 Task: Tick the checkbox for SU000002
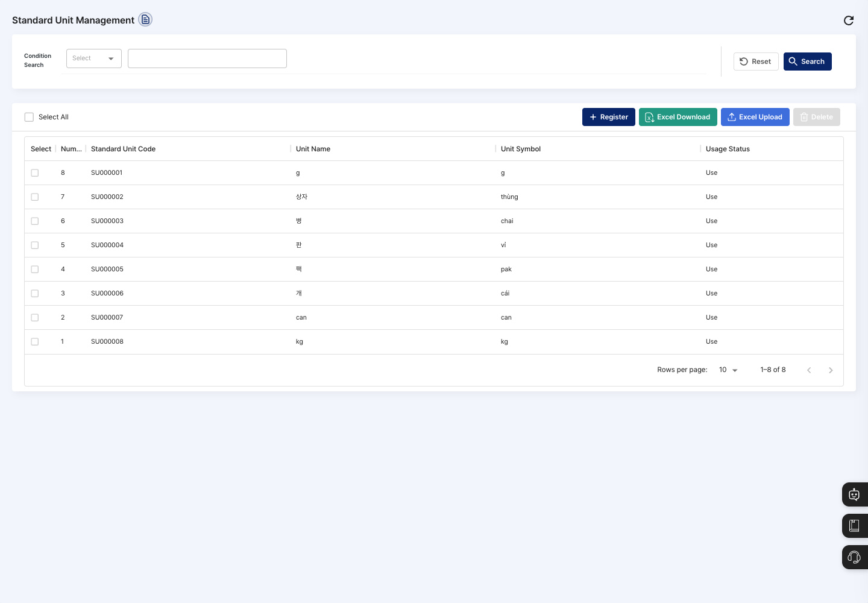coord(35,197)
